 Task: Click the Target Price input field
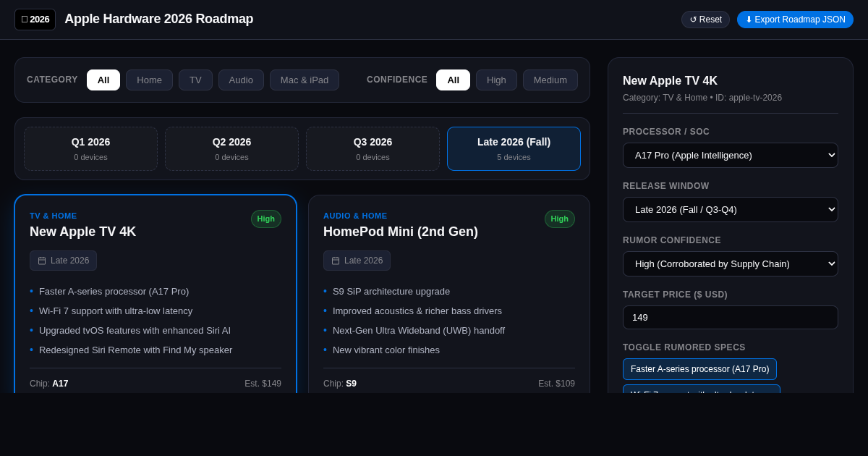coord(731,317)
